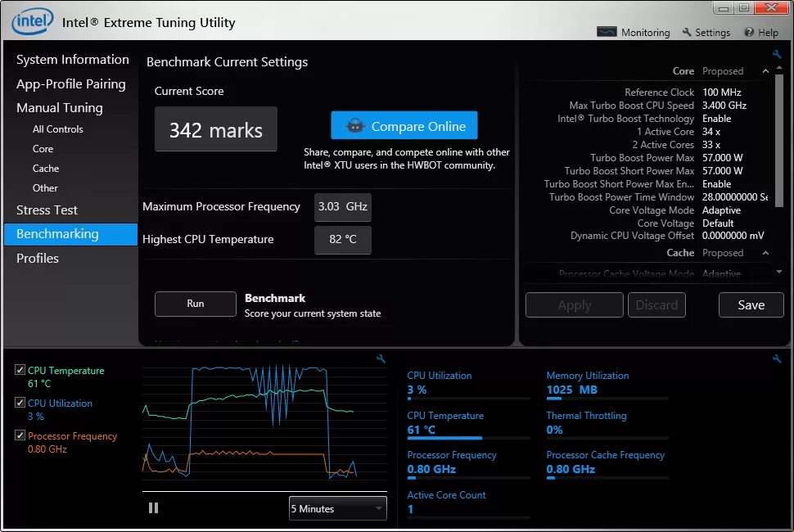Click the Memory Utilization 1025 MB bar

coord(607,399)
